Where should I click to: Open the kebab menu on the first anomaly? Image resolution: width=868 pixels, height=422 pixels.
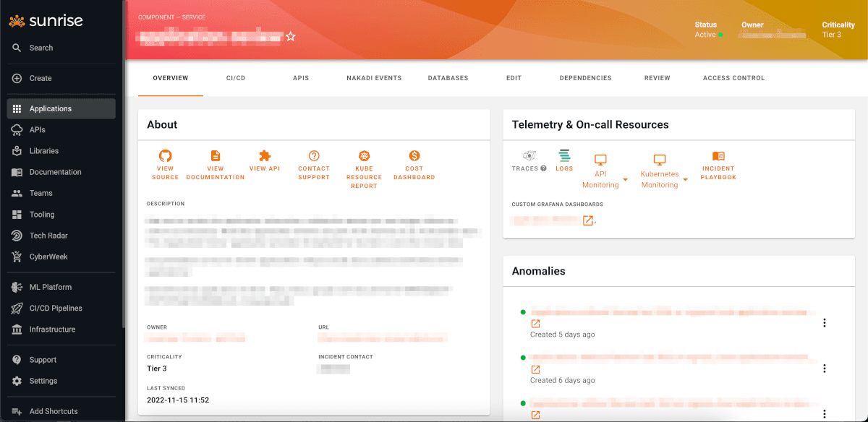825,323
